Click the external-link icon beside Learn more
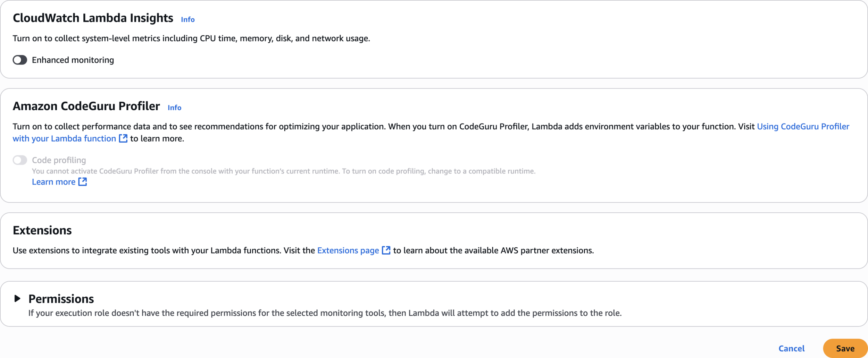Image resolution: width=868 pixels, height=358 pixels. 83,182
